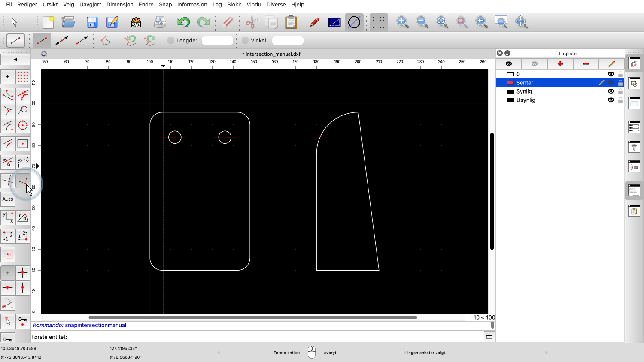
Task: Select the Usynlig layer in list
Action: pos(526,100)
